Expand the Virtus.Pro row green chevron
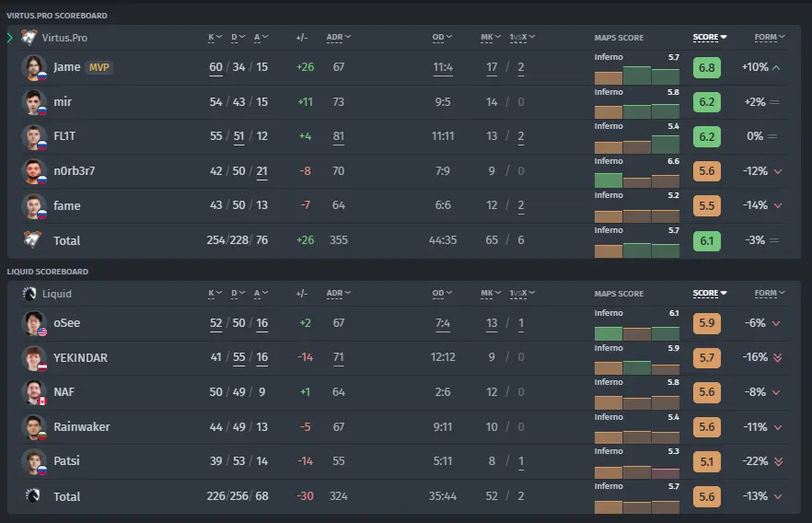The height and width of the screenshot is (523, 812). click(x=10, y=37)
